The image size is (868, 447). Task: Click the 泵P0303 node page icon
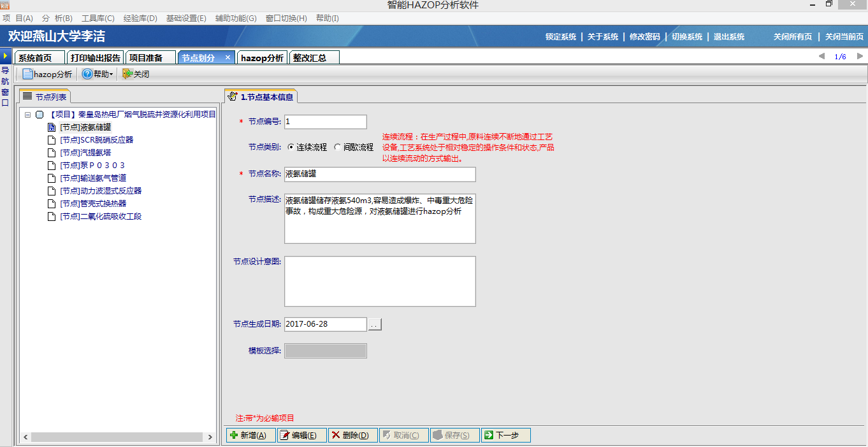click(52, 166)
